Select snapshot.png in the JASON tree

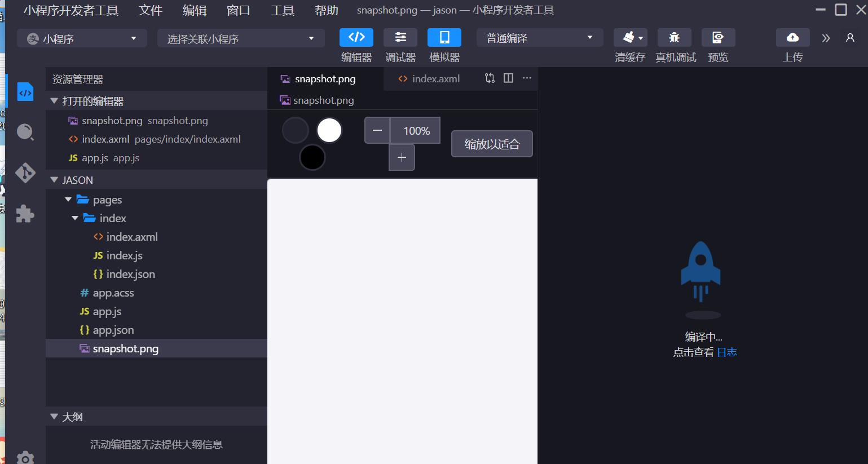156,348
